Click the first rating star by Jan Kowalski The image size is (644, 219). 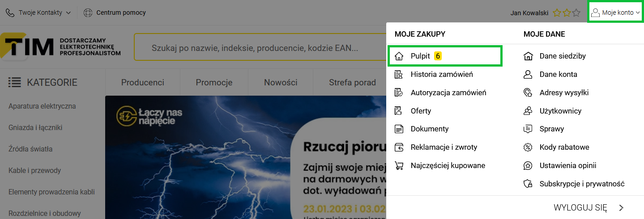tap(557, 13)
